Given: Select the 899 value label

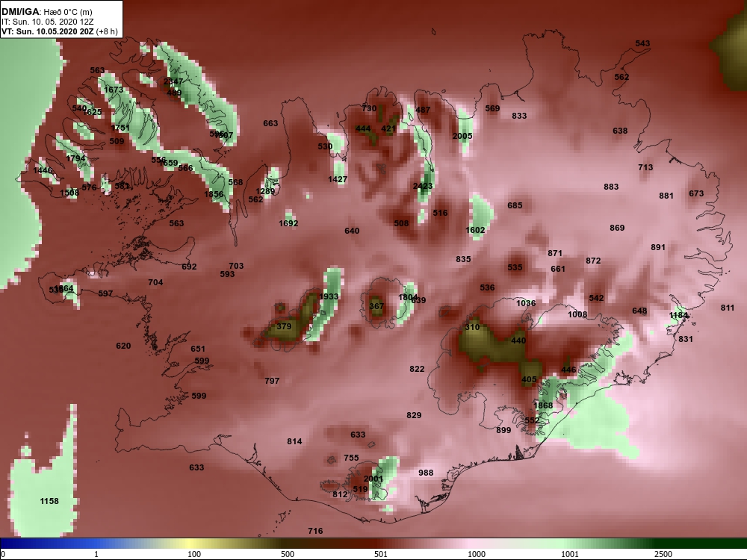Looking at the screenshot, I should click(503, 431).
